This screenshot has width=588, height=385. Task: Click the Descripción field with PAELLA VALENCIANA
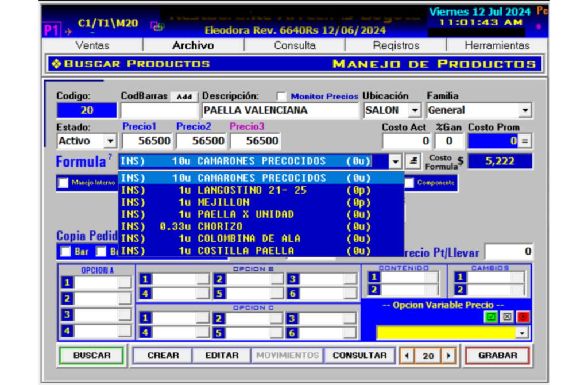(x=280, y=110)
